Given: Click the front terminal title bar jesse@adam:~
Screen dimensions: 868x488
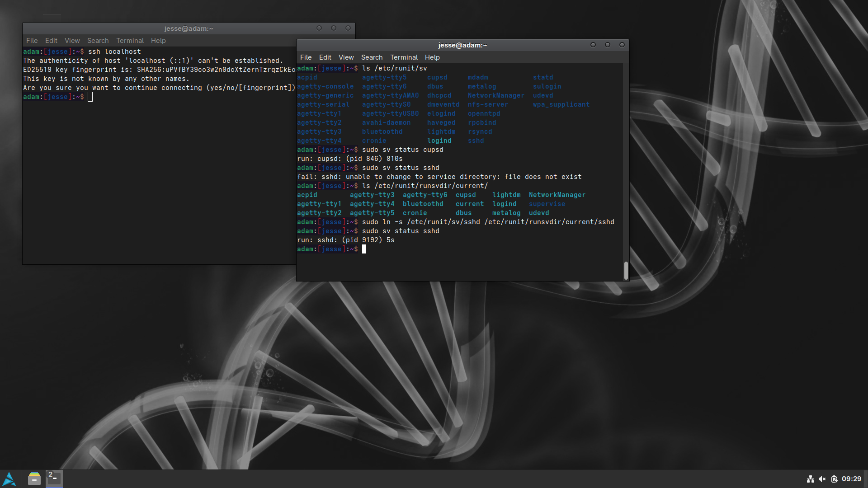Looking at the screenshot, I should coord(462,45).
